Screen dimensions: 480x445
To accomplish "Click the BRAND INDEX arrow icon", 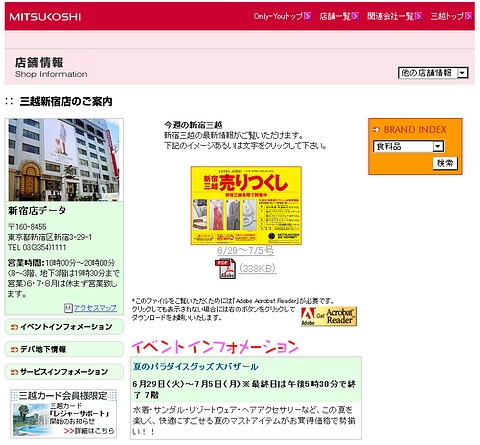I will click(x=376, y=130).
